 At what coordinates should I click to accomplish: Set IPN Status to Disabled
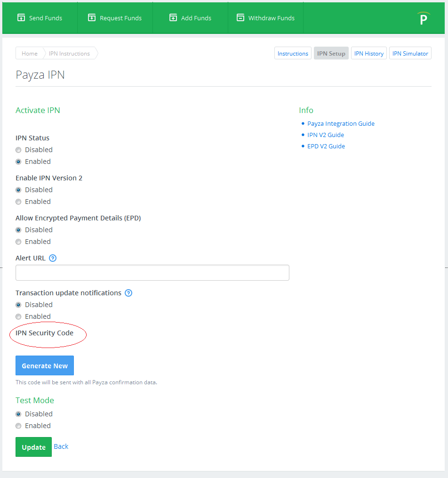coord(18,150)
